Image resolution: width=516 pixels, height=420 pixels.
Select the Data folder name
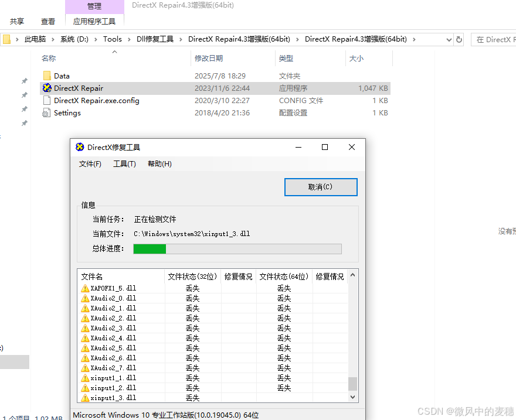click(x=62, y=76)
